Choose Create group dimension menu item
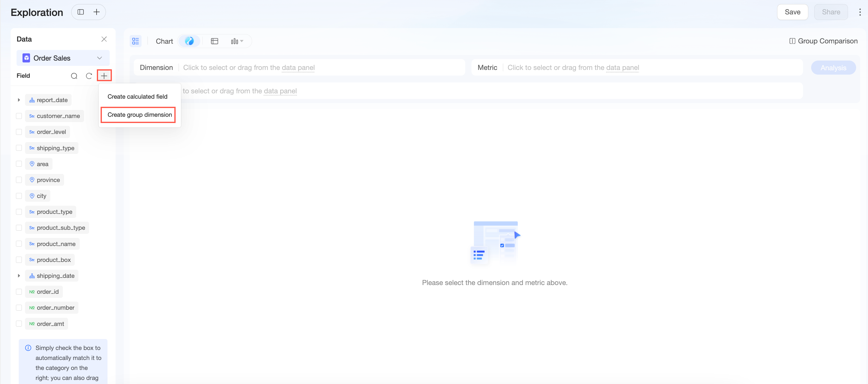The image size is (868, 384). coord(139,115)
